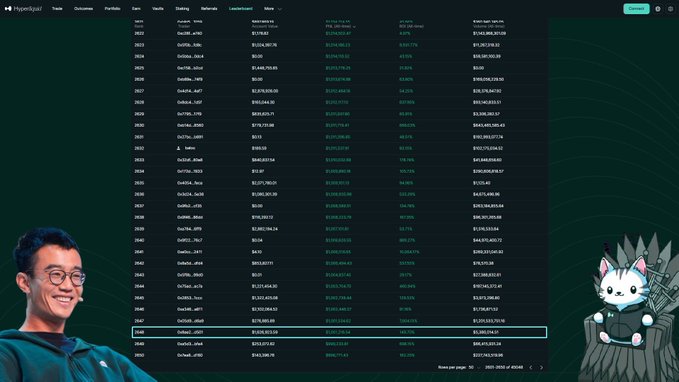Open the Rows per page dropdown
Screen dimensions: 679x382
coord(475,367)
